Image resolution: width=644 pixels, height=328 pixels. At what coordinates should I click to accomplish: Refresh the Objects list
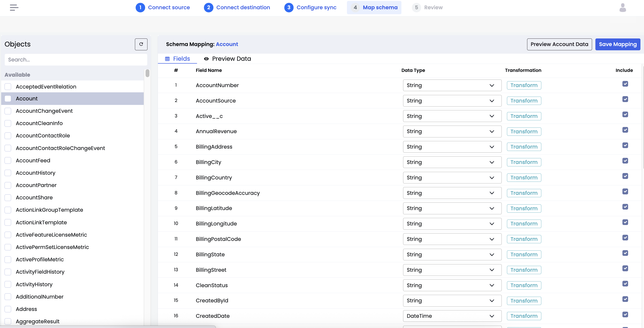coord(141,44)
